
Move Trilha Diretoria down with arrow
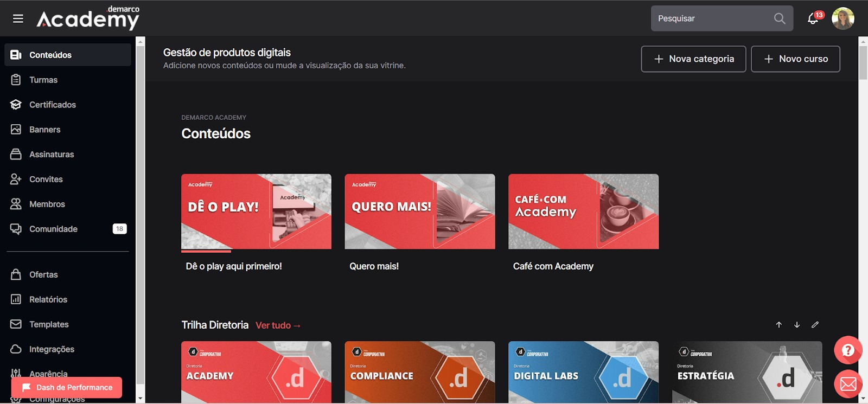797,325
